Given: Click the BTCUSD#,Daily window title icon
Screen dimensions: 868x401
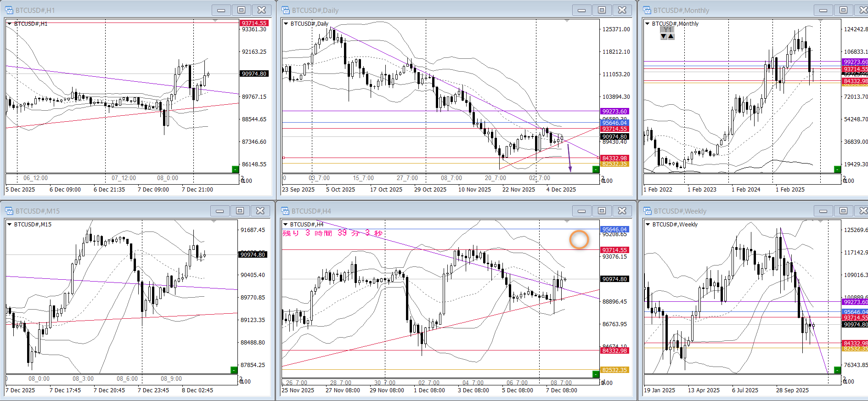Looking at the screenshot, I should [x=286, y=10].
